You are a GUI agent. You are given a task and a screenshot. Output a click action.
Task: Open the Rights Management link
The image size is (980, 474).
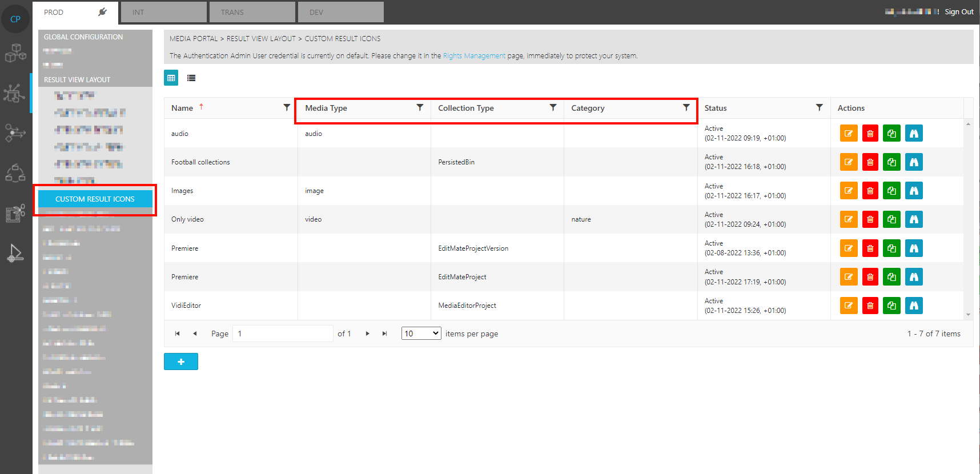click(474, 56)
